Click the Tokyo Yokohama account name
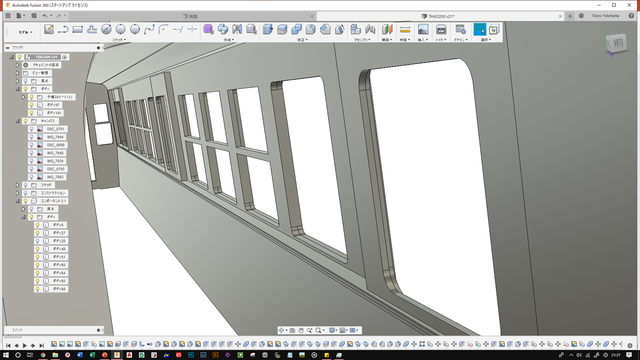 (605, 16)
